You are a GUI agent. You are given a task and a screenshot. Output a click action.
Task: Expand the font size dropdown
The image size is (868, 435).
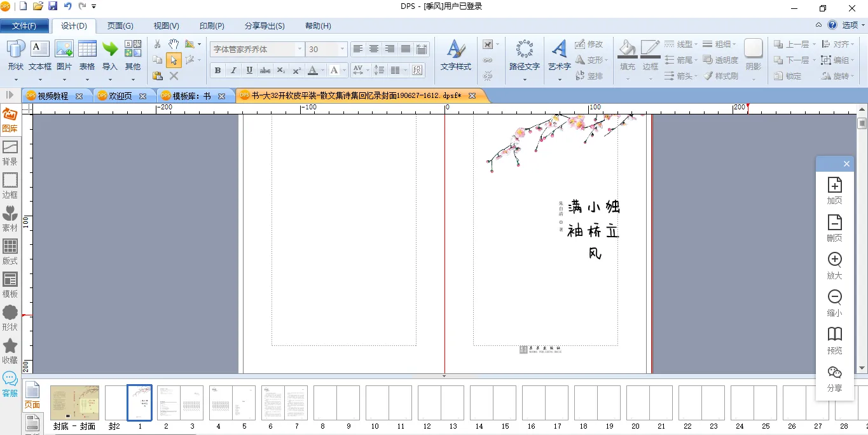click(342, 49)
